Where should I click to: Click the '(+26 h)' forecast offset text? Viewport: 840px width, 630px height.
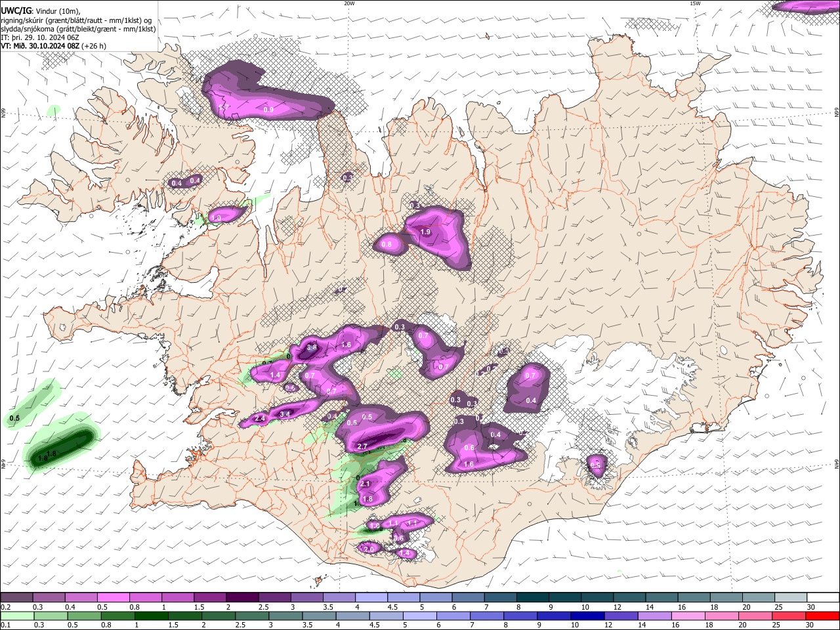pyautogui.click(x=94, y=46)
